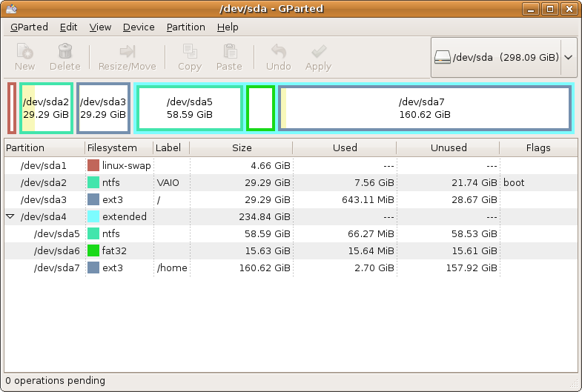This screenshot has width=582, height=392.
Task: Sort by the Used column header
Action: click(x=345, y=147)
